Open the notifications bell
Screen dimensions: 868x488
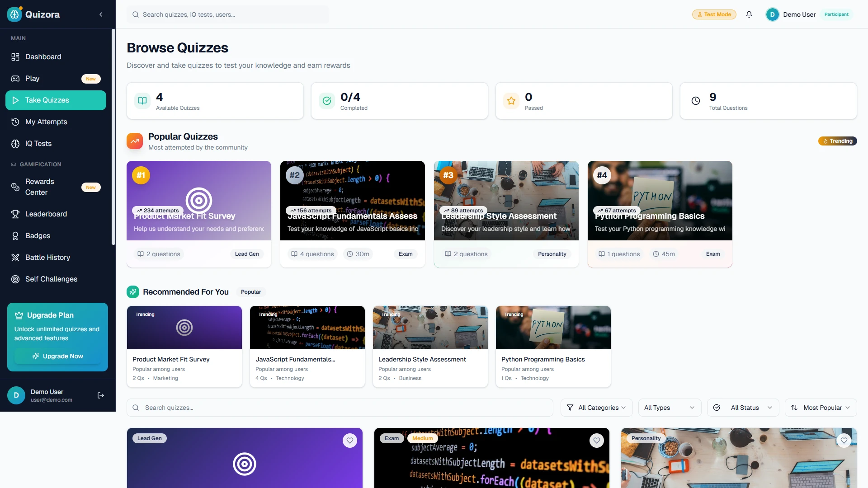(749, 14)
